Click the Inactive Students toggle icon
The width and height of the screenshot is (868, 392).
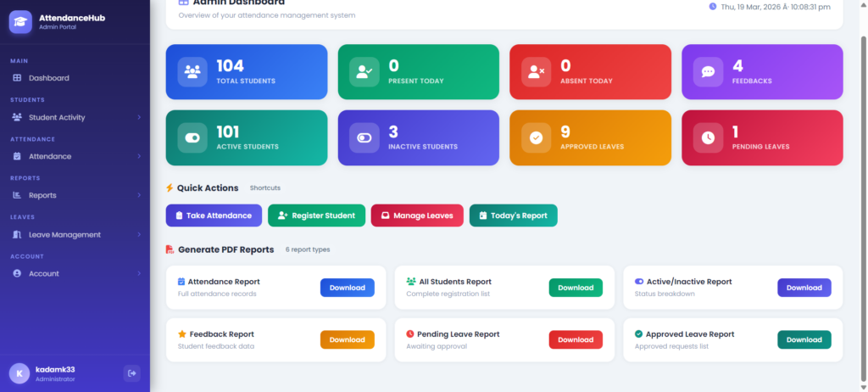tap(364, 137)
